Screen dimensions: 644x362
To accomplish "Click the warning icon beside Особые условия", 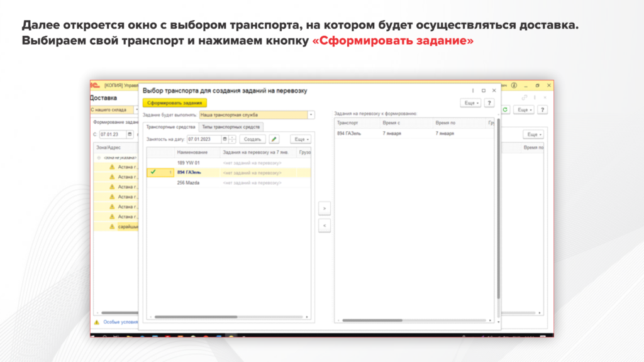I will coord(97,322).
